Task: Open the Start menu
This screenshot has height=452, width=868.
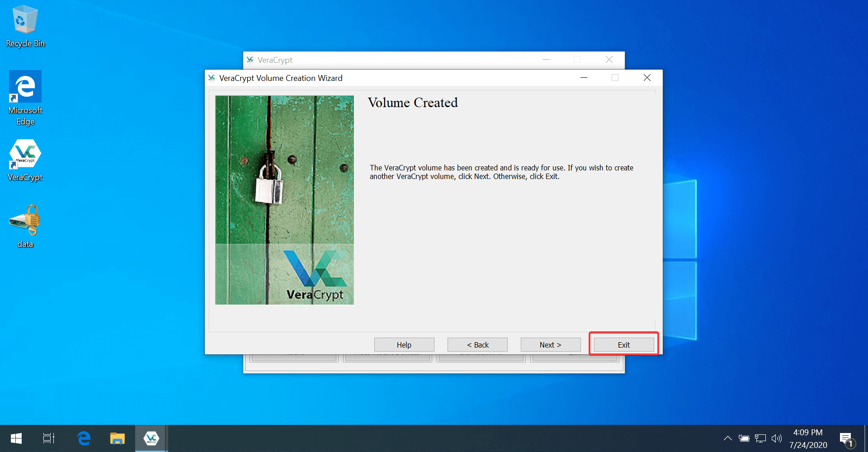Action: 16,438
